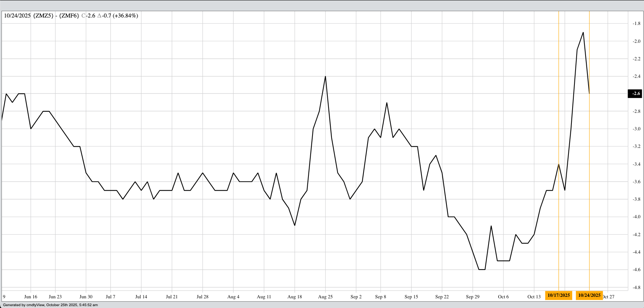Click the Generated by cmdtyView footer text
The height and width of the screenshot is (308, 644).
point(50,305)
